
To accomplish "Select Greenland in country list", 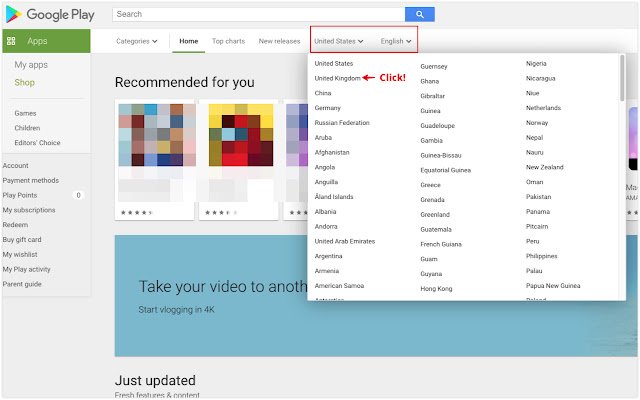I will pyautogui.click(x=435, y=214).
